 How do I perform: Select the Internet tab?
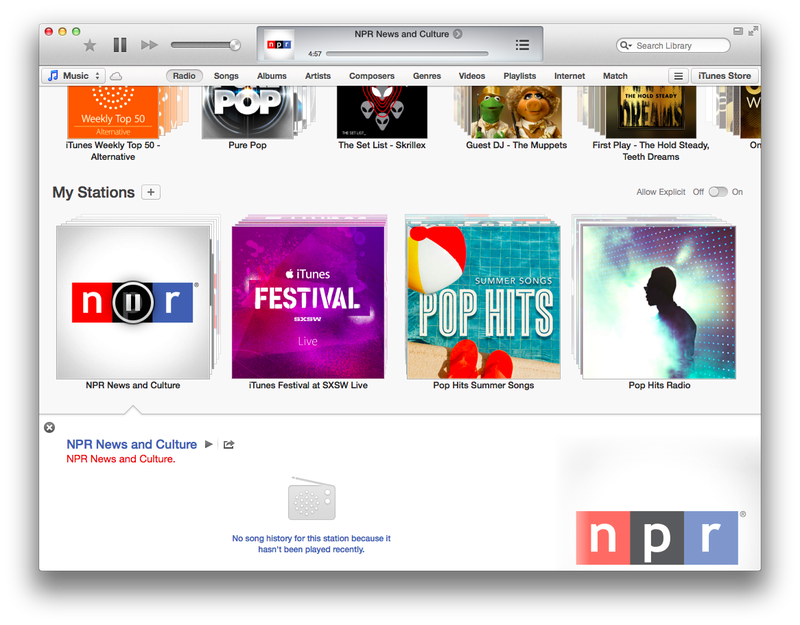point(569,76)
